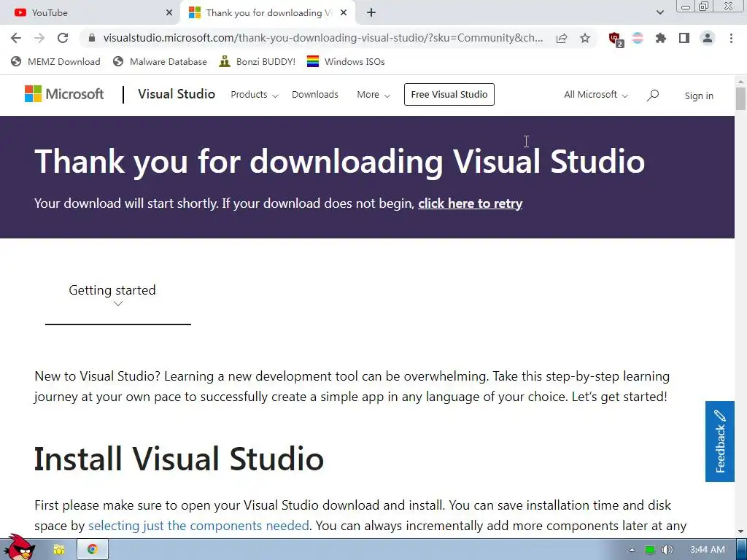Click the volume speaker tray icon
Screen dimensions: 747x560
(667, 550)
